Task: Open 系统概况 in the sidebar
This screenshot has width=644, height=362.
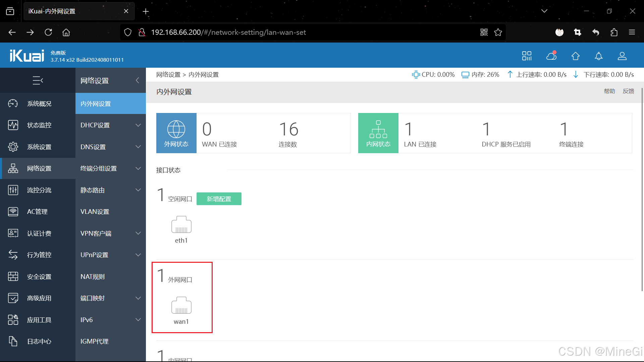Action: click(x=39, y=104)
